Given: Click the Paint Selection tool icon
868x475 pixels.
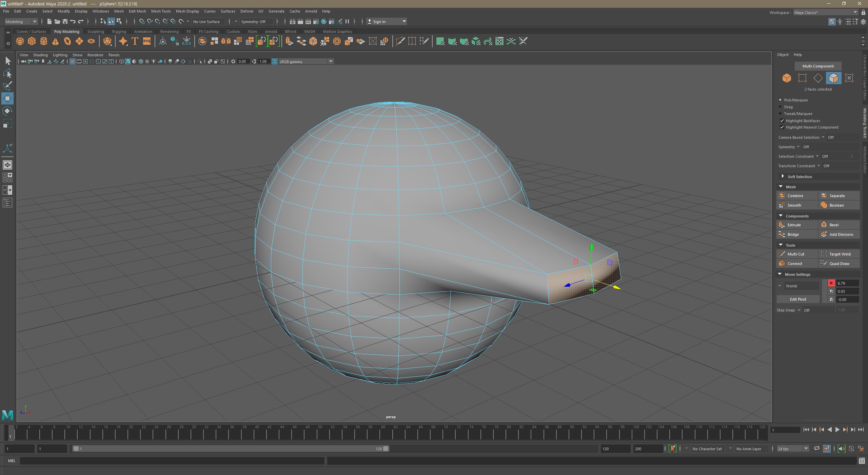Looking at the screenshot, I should [x=7, y=86].
